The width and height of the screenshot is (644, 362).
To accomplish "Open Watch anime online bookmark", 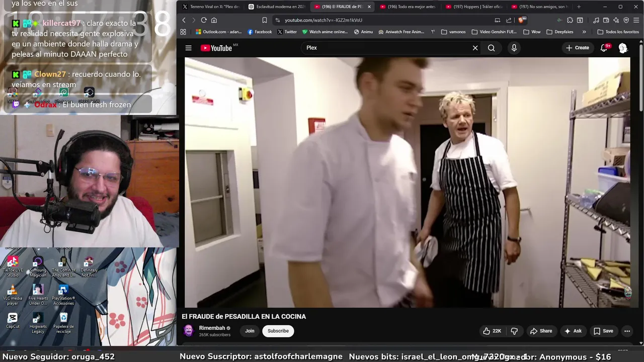I will coord(325,32).
